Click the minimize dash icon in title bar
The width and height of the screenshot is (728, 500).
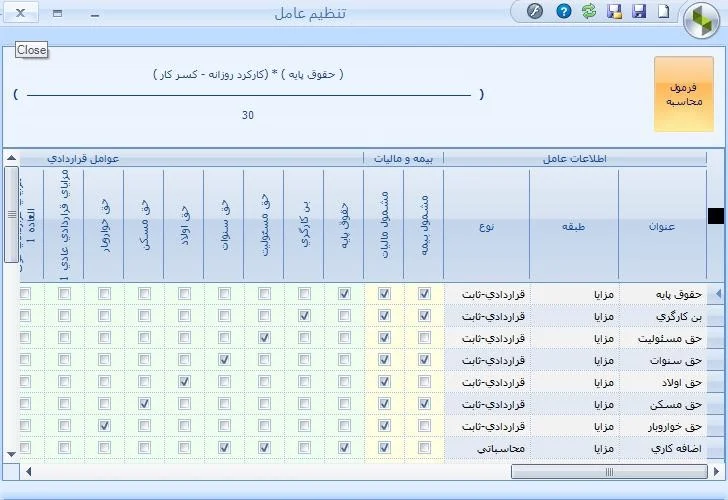pyautogui.click(x=95, y=15)
